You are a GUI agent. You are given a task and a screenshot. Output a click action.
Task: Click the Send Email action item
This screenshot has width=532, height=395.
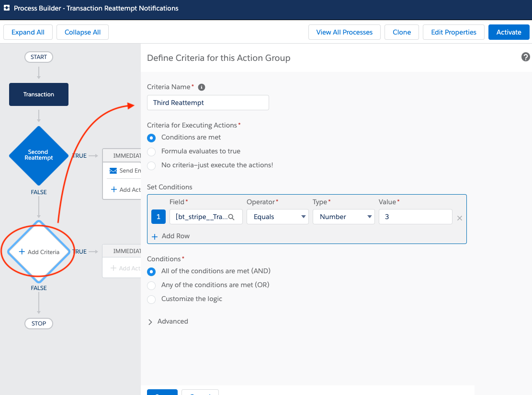tap(125, 171)
